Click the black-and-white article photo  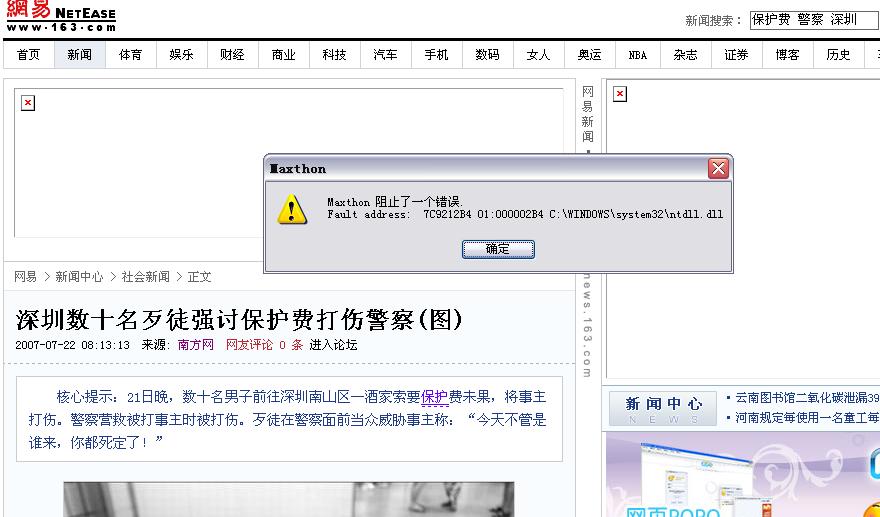pos(288,499)
